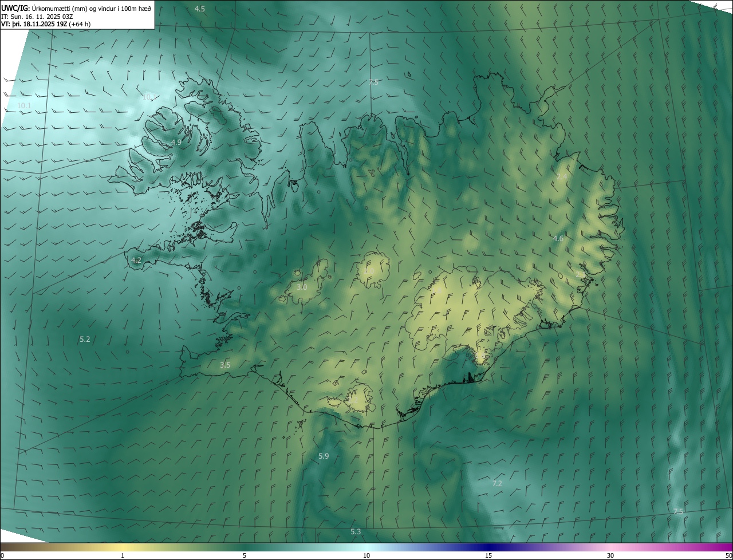Click the 5.2 value in the western sea

pos(85,339)
